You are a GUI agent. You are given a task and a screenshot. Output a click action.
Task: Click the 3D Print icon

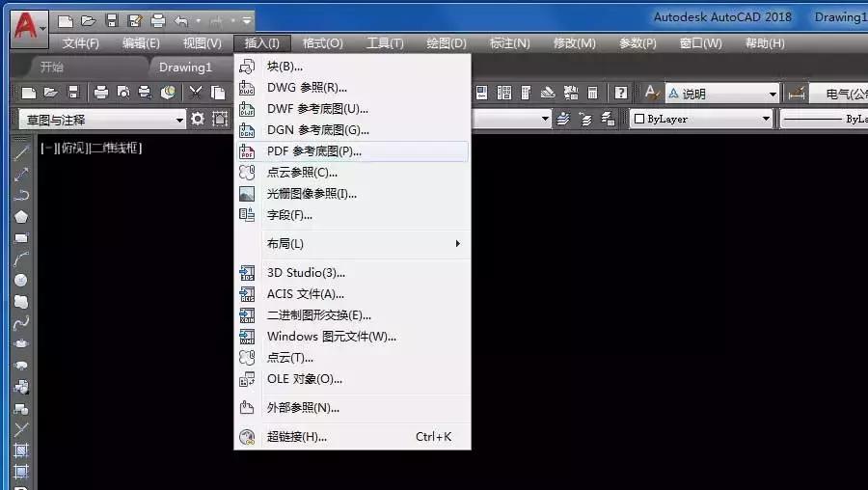click(168, 92)
